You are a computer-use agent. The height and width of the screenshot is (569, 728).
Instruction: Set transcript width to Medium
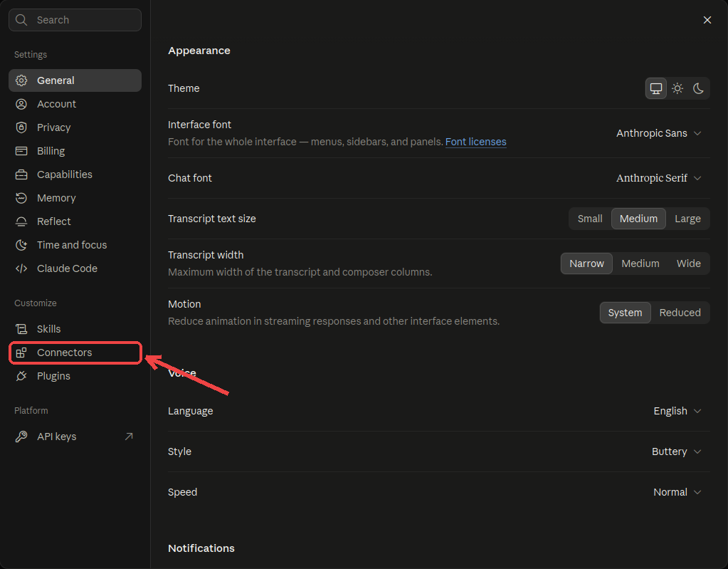[x=640, y=263]
